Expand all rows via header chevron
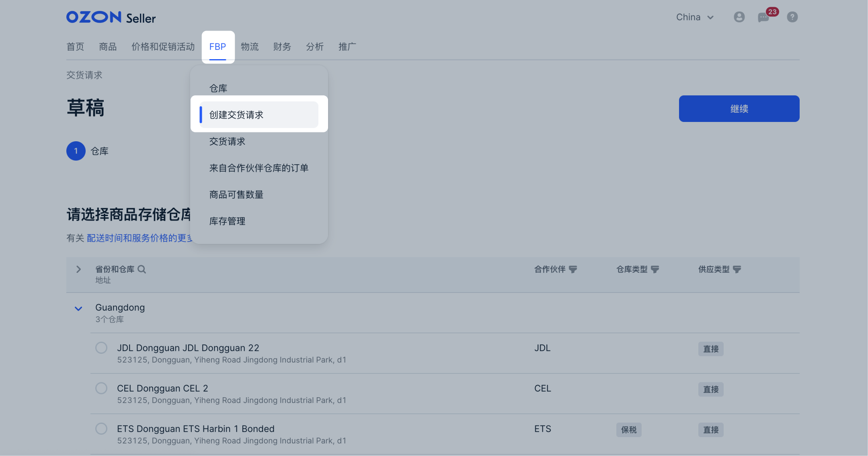The width and height of the screenshot is (868, 456). pyautogui.click(x=78, y=269)
